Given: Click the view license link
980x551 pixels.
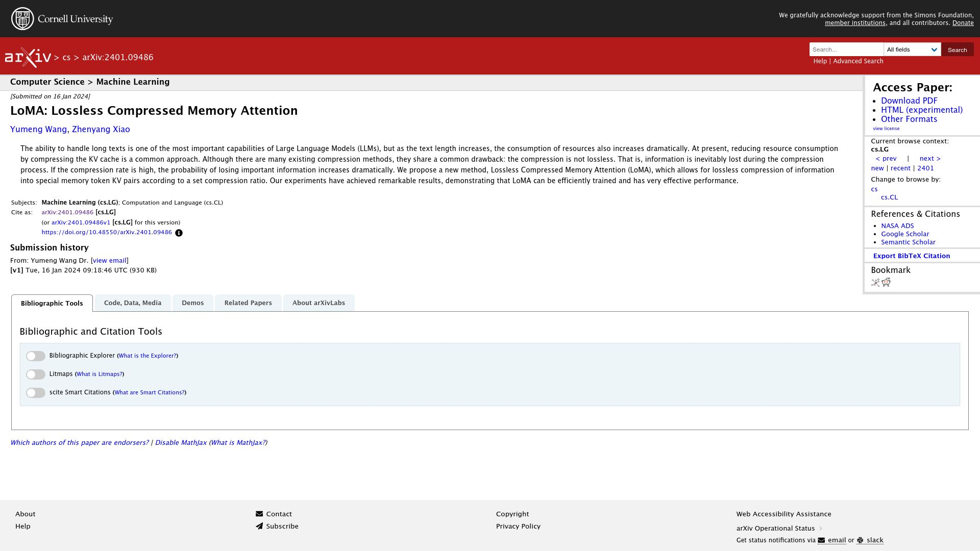Looking at the screenshot, I should click(x=886, y=129).
